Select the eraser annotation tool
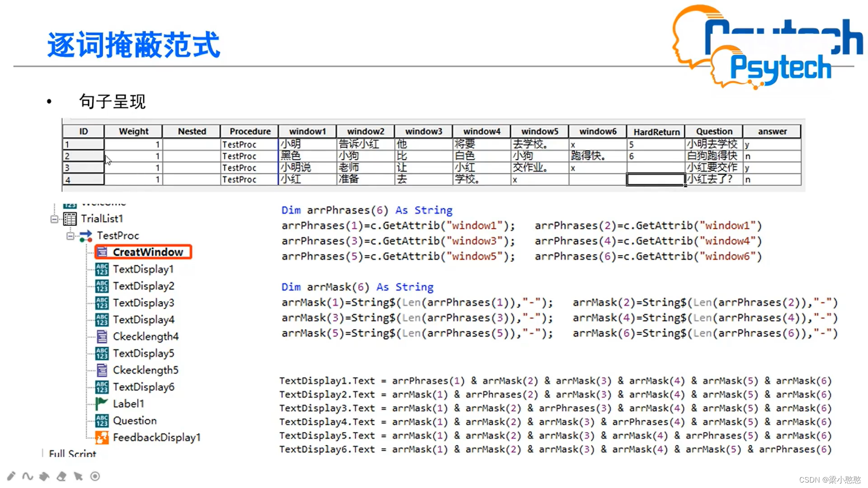 tap(61, 476)
